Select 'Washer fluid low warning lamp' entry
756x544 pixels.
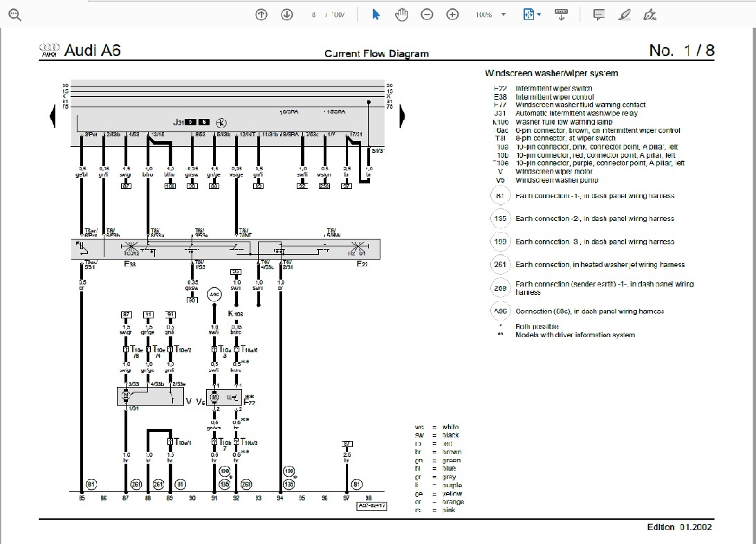click(564, 122)
